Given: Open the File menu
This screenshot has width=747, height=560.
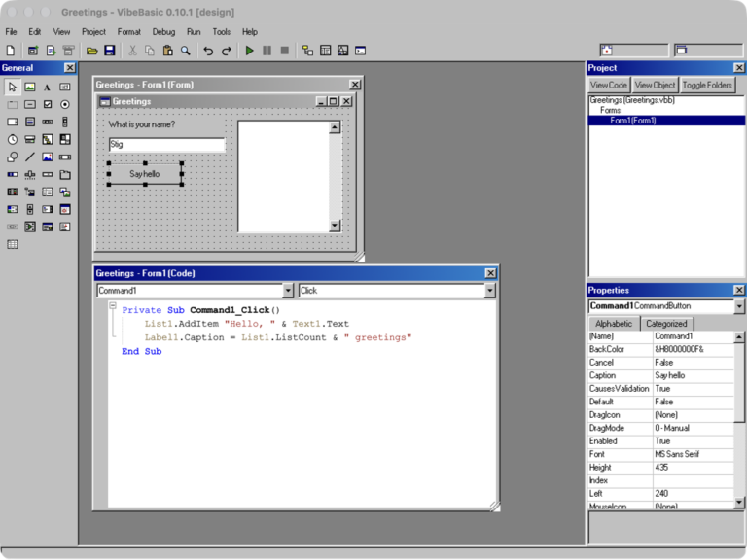Looking at the screenshot, I should click(11, 32).
